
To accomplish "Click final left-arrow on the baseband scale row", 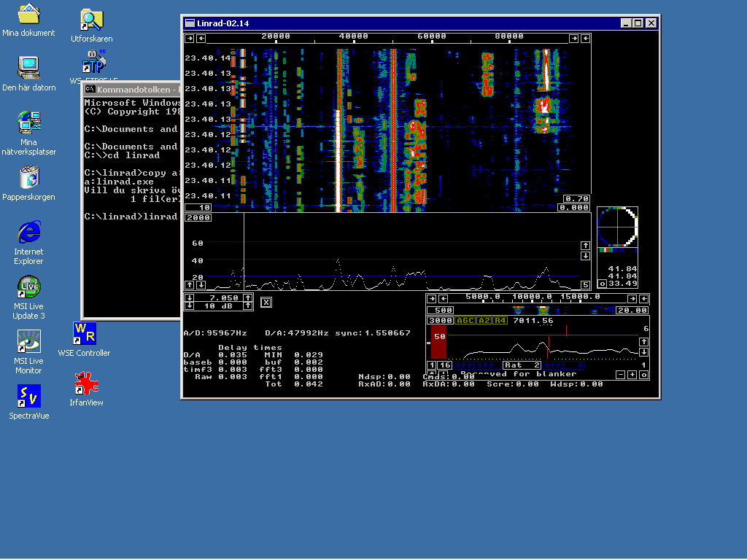I will click(643, 298).
